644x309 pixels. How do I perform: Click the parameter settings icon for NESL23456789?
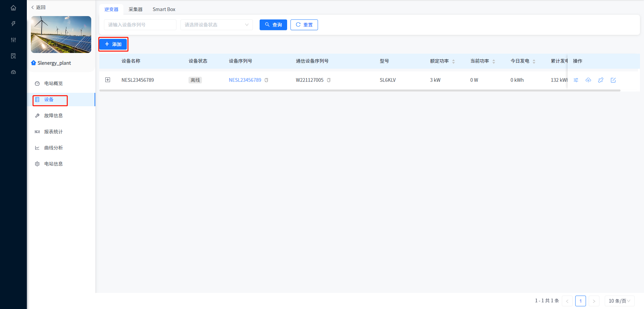[x=576, y=80]
